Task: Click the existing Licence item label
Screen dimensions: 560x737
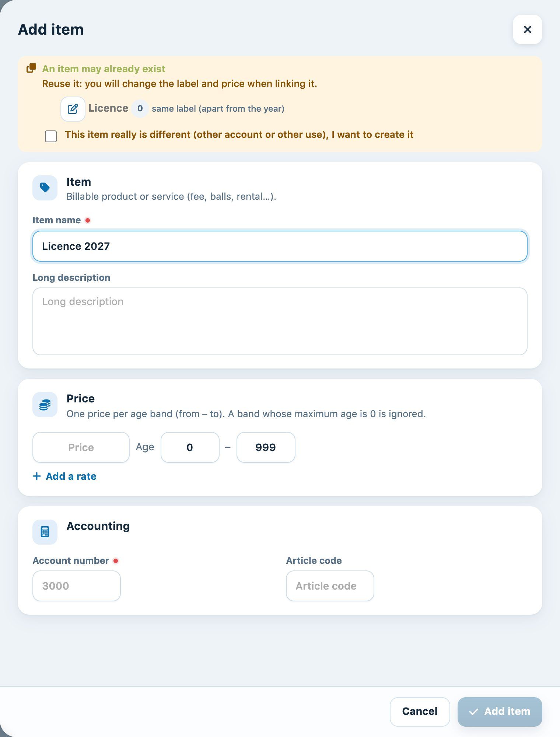Action: coord(108,108)
